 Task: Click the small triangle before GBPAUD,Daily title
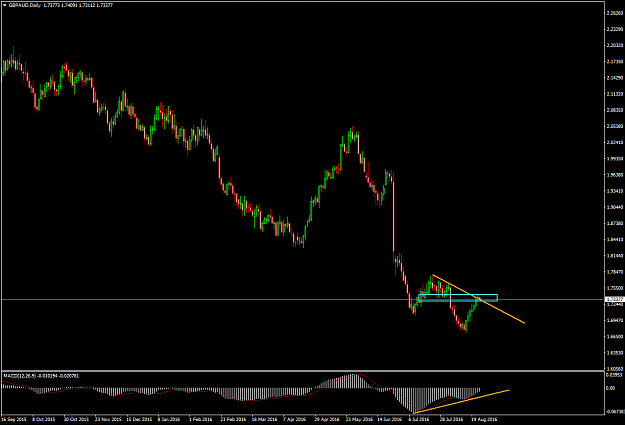pos(5,6)
